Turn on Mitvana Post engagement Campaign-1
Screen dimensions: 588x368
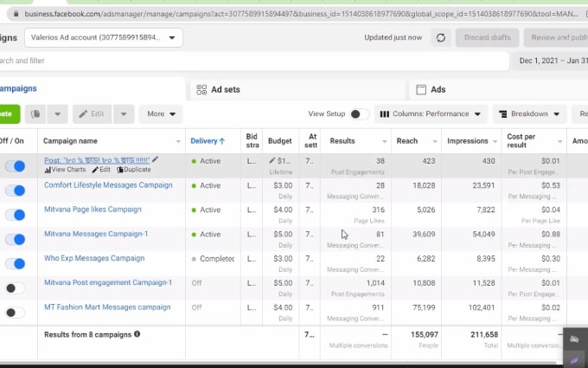(15, 288)
